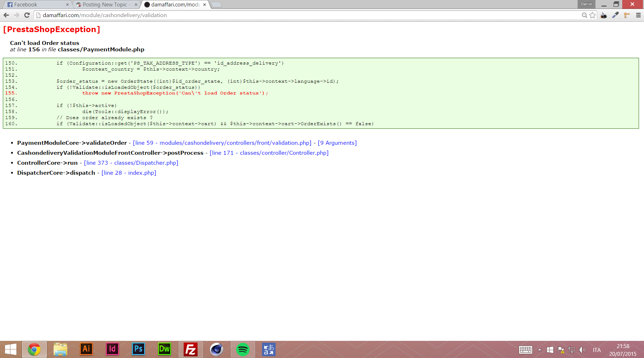
Task: Open the clock and date flyout
Action: (x=623, y=350)
